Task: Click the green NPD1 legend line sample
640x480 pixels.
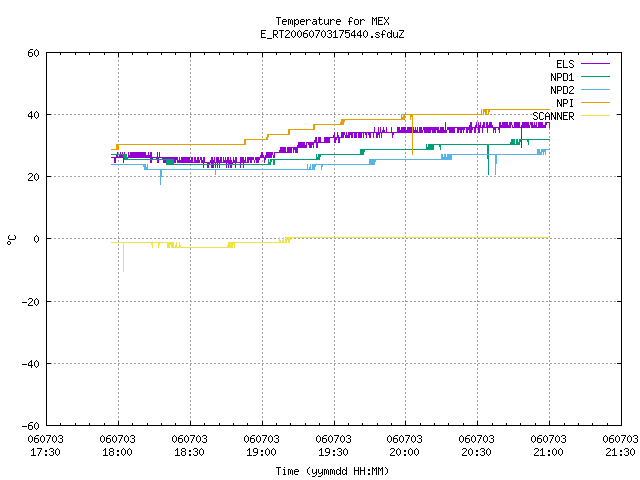Action: tap(595, 76)
